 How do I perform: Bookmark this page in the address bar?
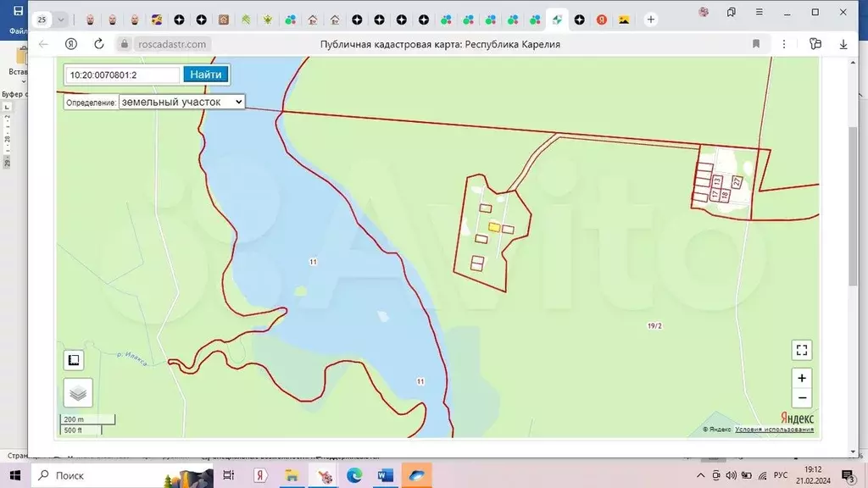(755, 44)
